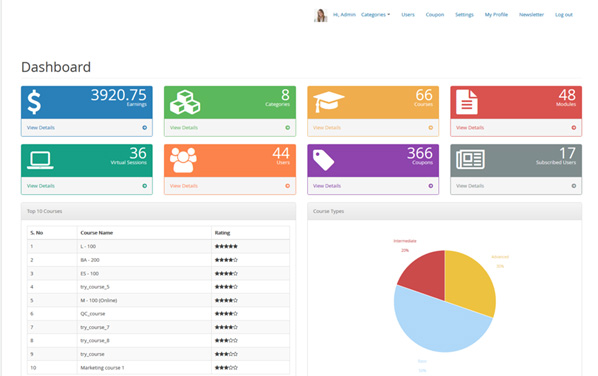Click View Details link under Categories

click(184, 128)
